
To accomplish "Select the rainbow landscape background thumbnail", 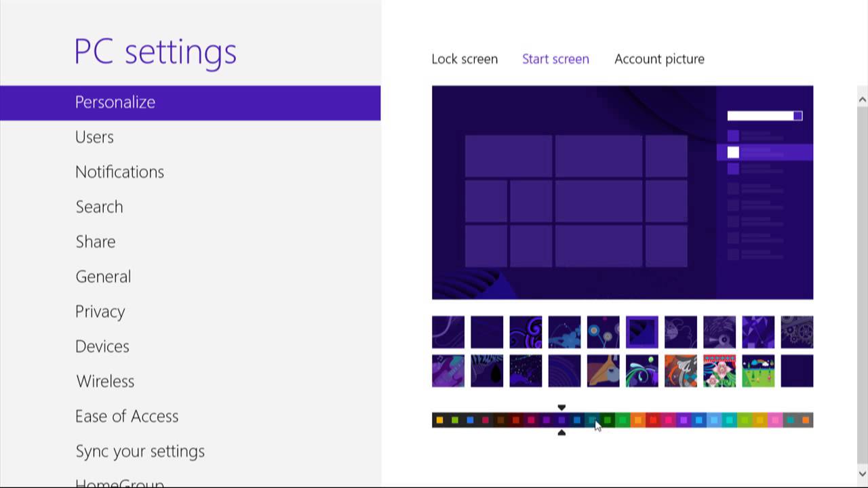I will pyautogui.click(x=758, y=371).
